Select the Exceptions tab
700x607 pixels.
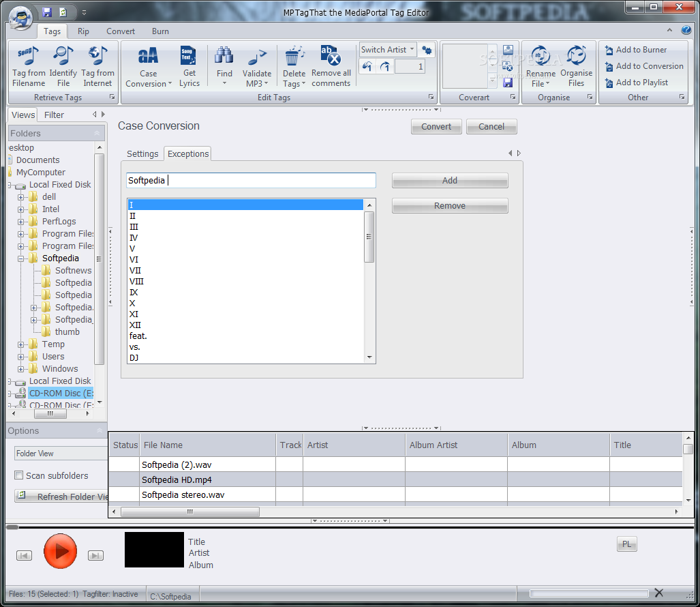point(188,153)
